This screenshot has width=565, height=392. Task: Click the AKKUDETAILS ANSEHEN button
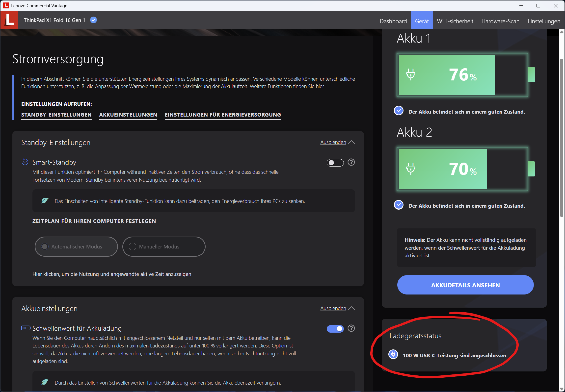click(x=465, y=285)
